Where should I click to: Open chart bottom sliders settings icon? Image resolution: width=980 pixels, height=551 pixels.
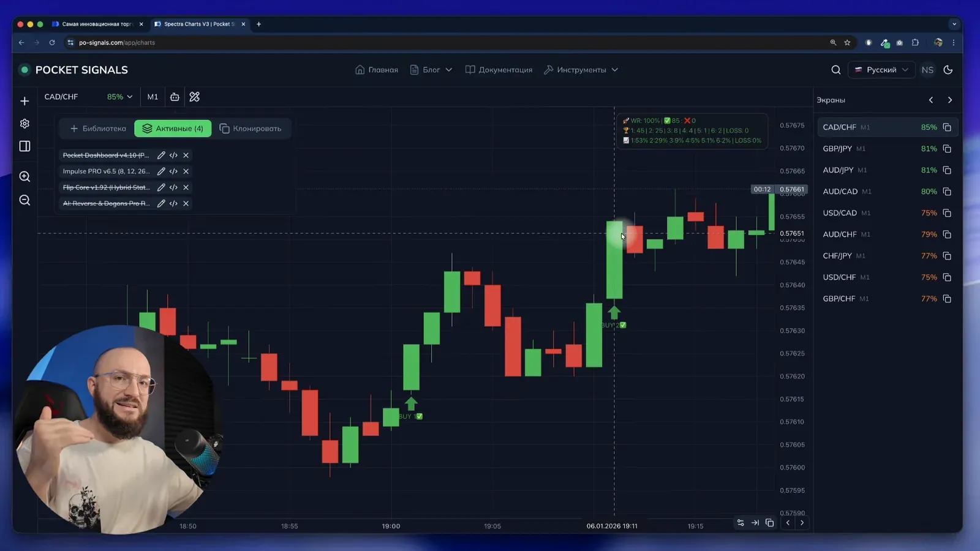[x=741, y=523]
